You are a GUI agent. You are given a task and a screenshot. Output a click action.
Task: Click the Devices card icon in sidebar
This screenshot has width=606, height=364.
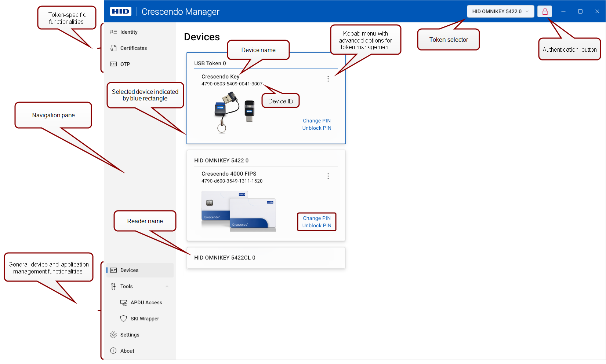pos(113,270)
